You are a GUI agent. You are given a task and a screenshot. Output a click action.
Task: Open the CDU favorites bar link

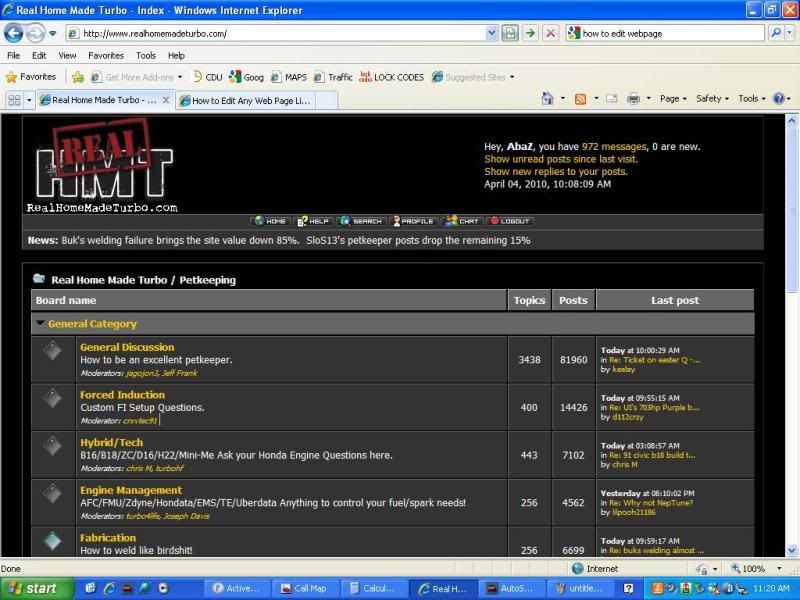tap(207, 77)
